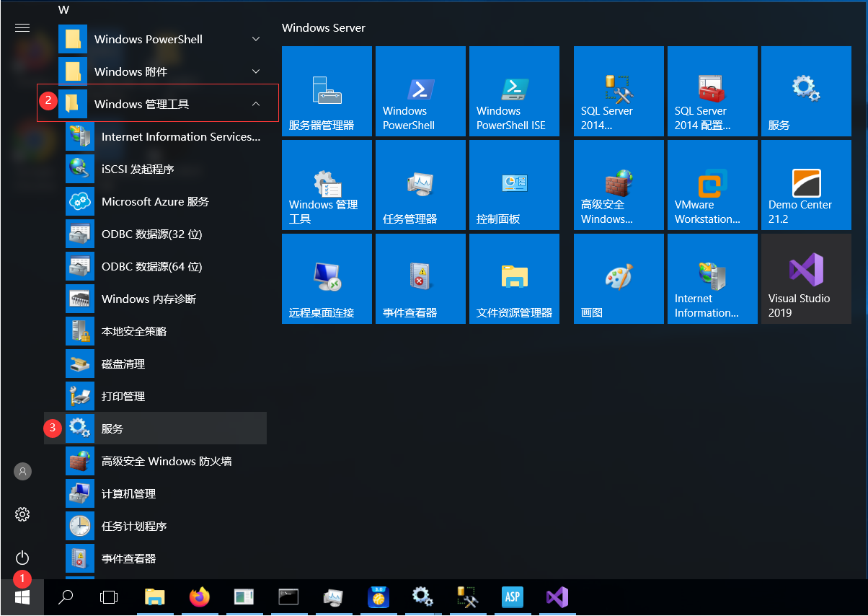868x616 pixels.
Task: Open Services gears icon on taskbar
Action: coord(422,597)
